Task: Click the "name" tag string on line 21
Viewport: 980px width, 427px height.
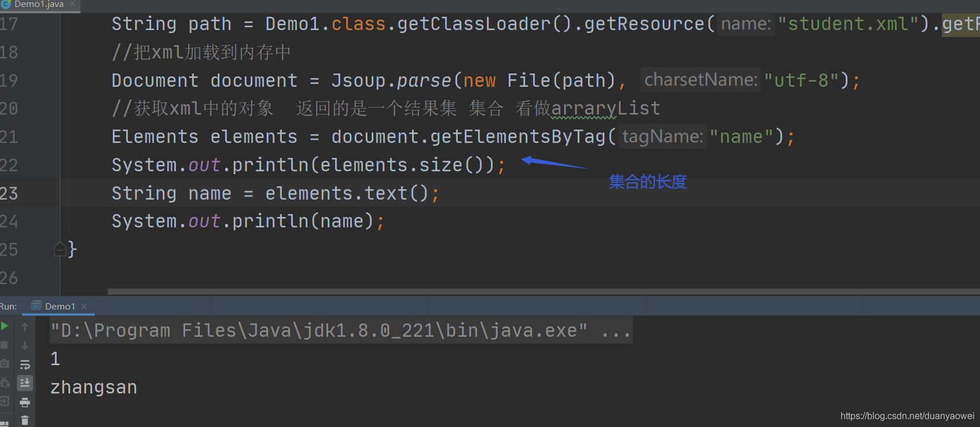Action: (742, 137)
